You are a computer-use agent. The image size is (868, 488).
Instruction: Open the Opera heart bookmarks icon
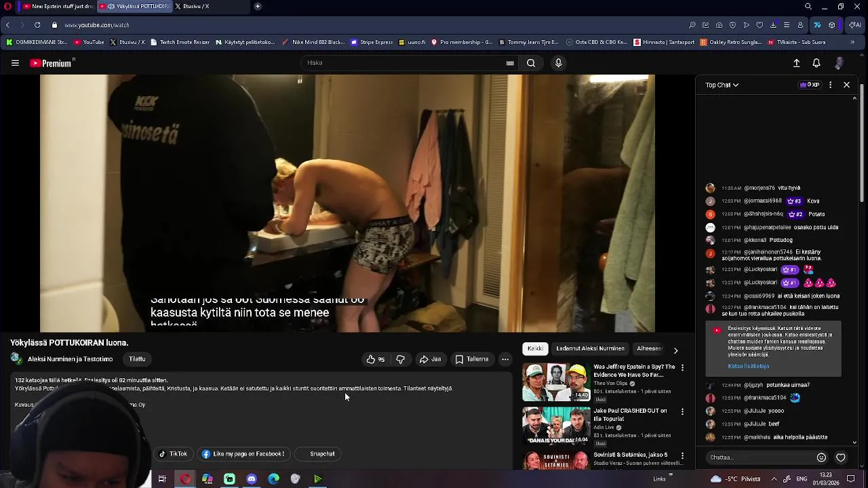pos(759,25)
